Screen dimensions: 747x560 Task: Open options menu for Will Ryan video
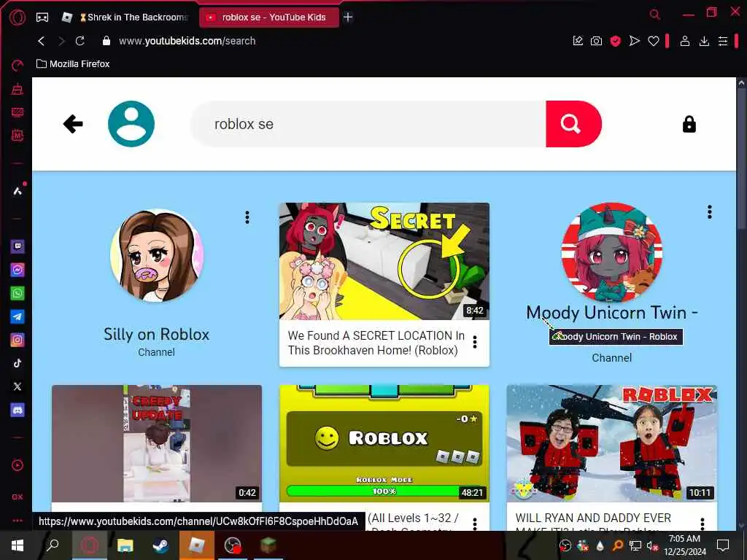point(703,524)
